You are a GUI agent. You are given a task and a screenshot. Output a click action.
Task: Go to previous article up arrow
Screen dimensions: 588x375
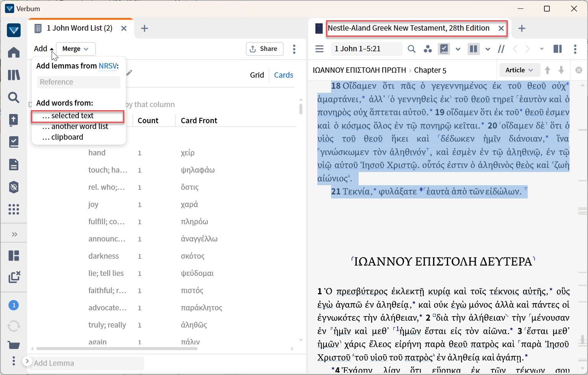[547, 70]
